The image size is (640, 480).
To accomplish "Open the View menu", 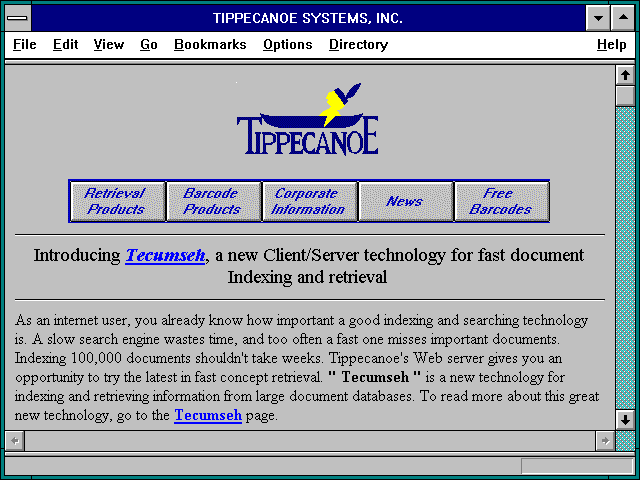I will point(109,44).
